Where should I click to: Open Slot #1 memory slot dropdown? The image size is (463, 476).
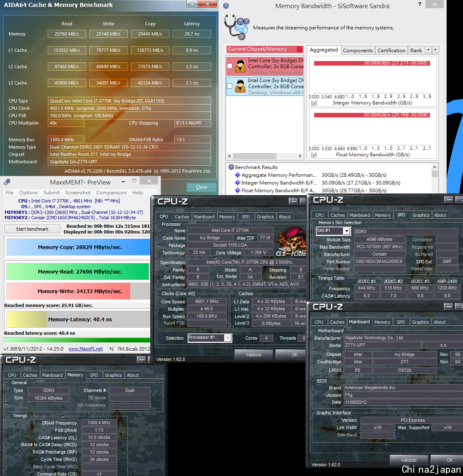(x=346, y=231)
